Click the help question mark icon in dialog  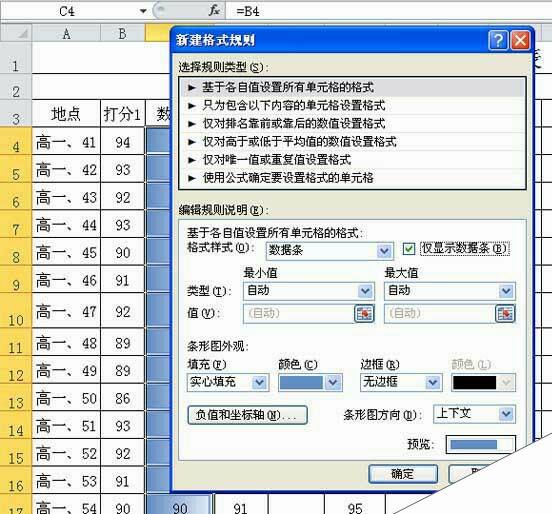pos(498,40)
